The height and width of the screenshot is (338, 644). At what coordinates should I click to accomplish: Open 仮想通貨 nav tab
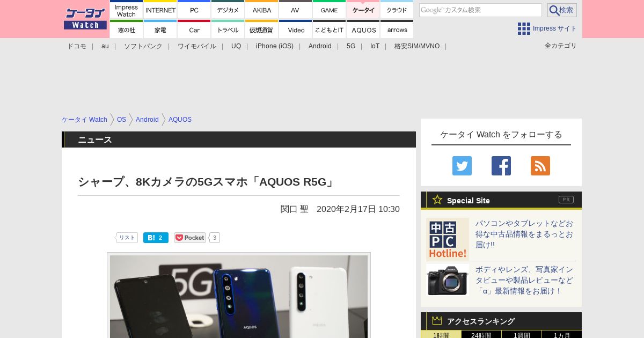tap(262, 29)
